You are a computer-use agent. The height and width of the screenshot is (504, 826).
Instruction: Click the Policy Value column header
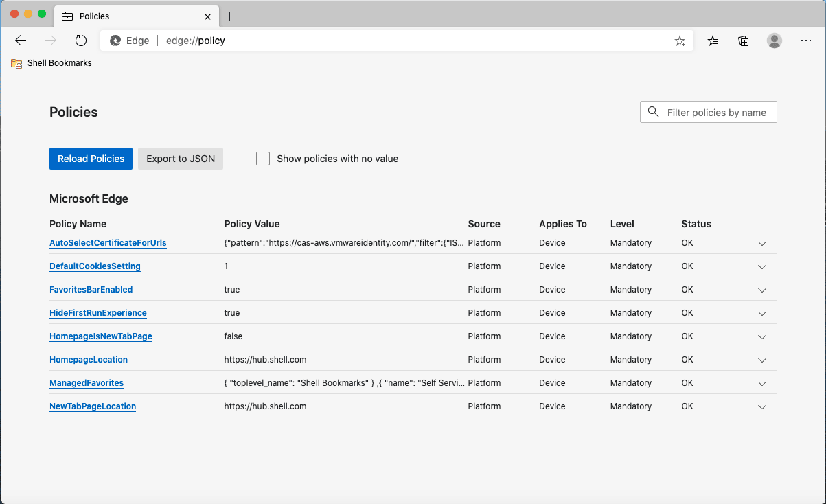coord(252,224)
